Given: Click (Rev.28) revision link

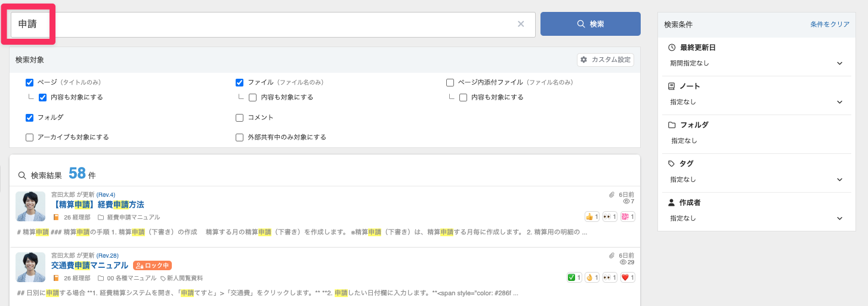Looking at the screenshot, I should (107, 256).
